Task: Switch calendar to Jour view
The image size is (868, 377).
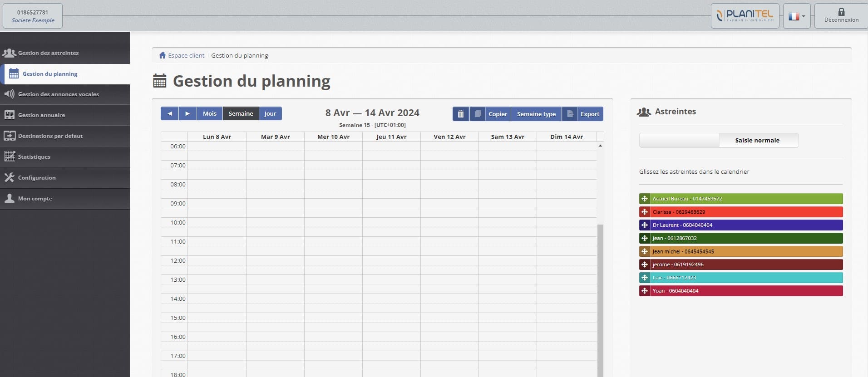Action: (x=270, y=113)
